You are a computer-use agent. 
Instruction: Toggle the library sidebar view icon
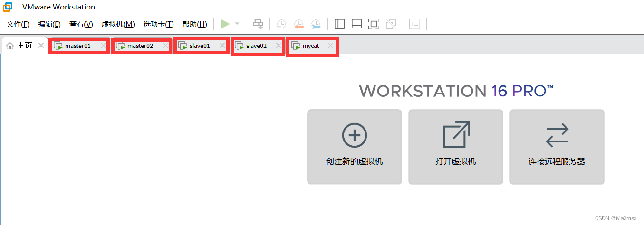(339, 24)
